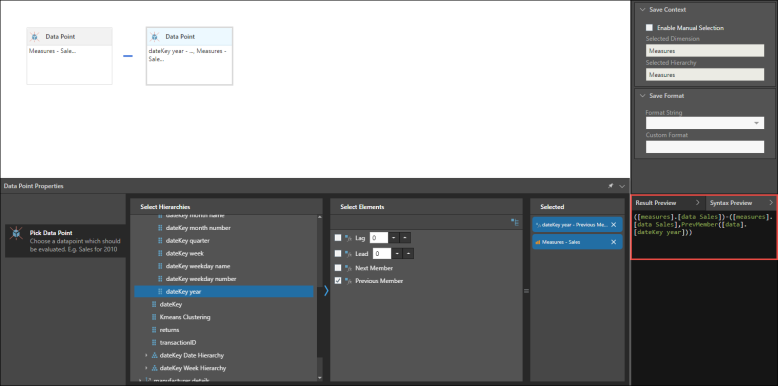Enable Manual Selection checkbox
Image resolution: width=778 pixels, height=386 pixels.
coord(649,28)
